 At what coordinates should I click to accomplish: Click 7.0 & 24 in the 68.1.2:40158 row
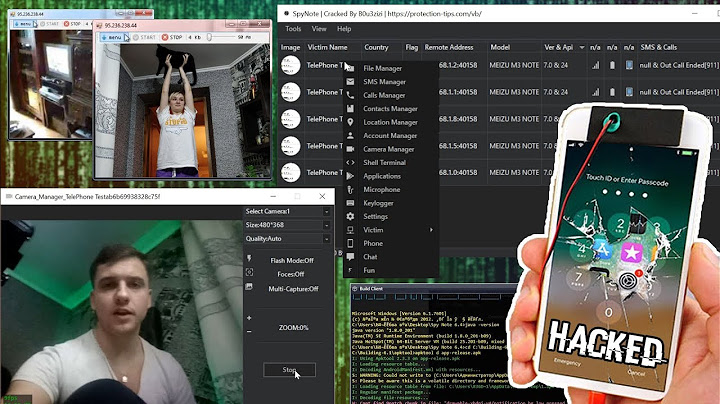pyautogui.click(x=556, y=65)
